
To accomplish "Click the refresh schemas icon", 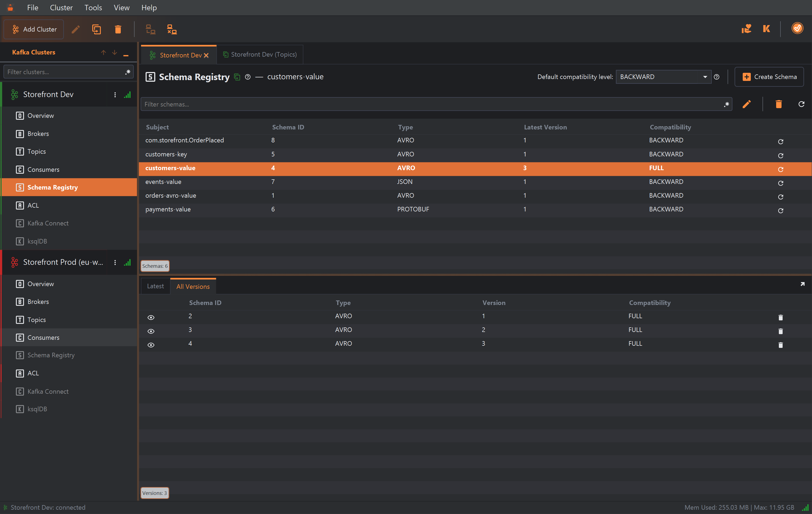I will [x=801, y=104].
